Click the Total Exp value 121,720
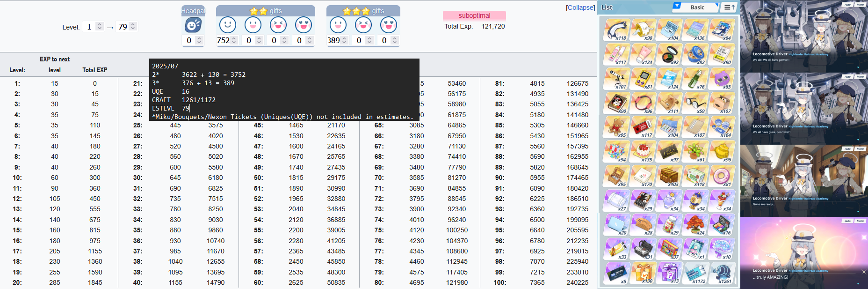The width and height of the screenshot is (868, 289). (493, 26)
